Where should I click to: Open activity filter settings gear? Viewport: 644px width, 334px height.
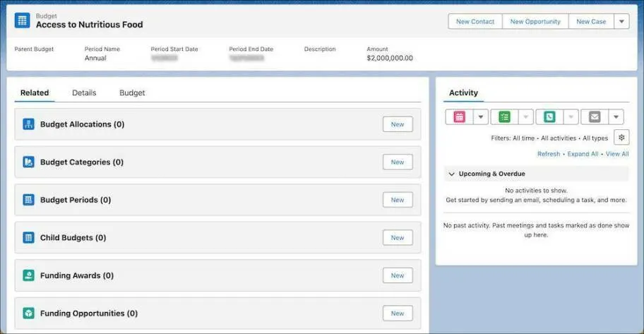[621, 138]
